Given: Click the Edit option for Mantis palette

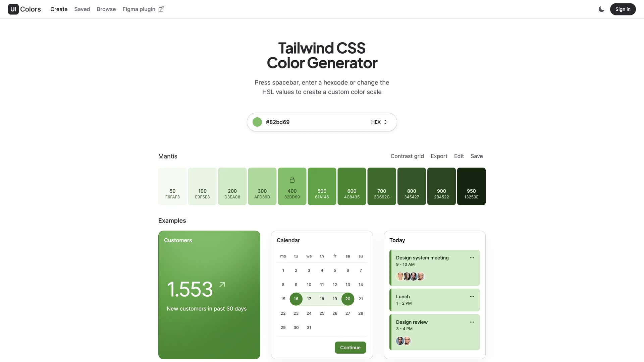Looking at the screenshot, I should click(459, 156).
